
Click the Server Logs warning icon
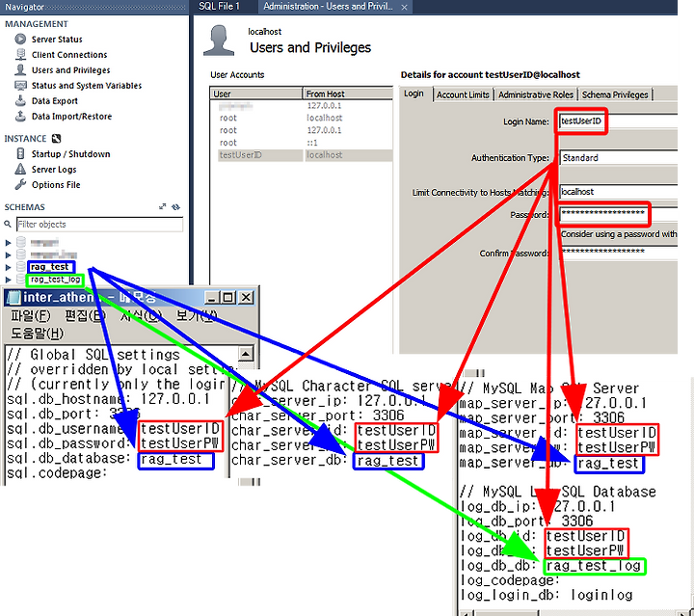20,169
